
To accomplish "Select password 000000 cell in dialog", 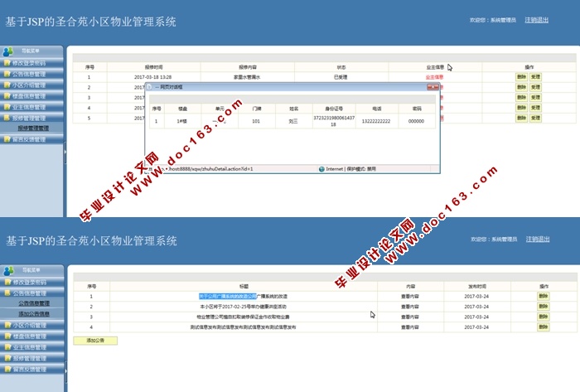I will [x=416, y=121].
